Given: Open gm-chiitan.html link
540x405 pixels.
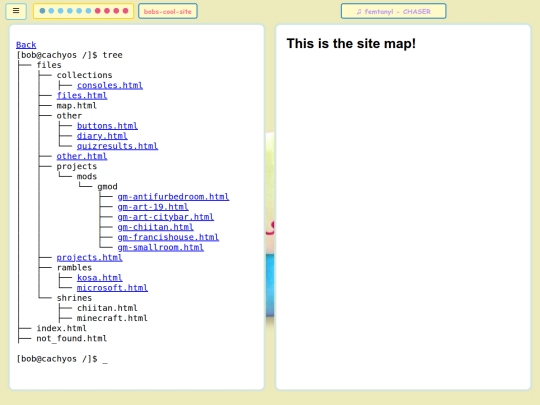Looking at the screenshot, I should 155,227.
